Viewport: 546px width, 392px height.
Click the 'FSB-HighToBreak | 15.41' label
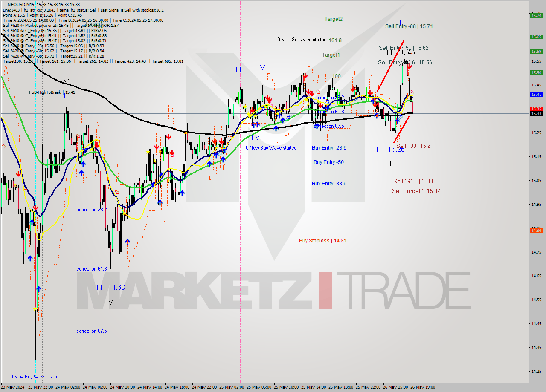coord(52,92)
